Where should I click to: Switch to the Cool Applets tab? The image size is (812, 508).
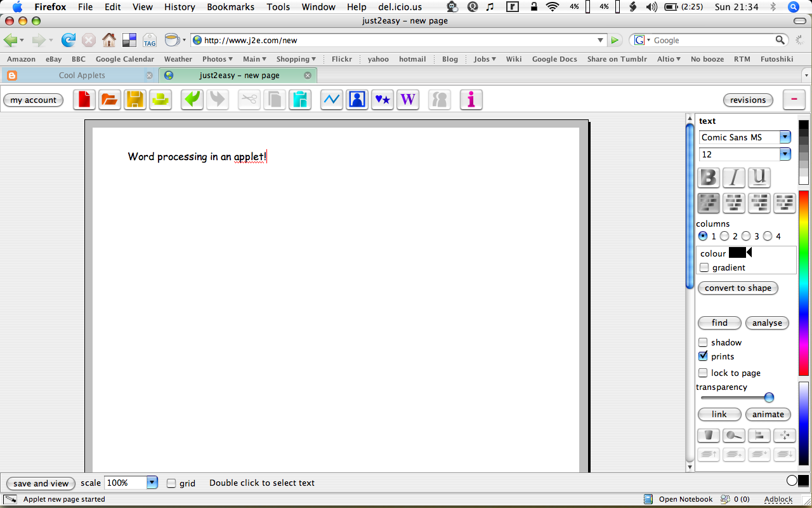[x=82, y=75]
